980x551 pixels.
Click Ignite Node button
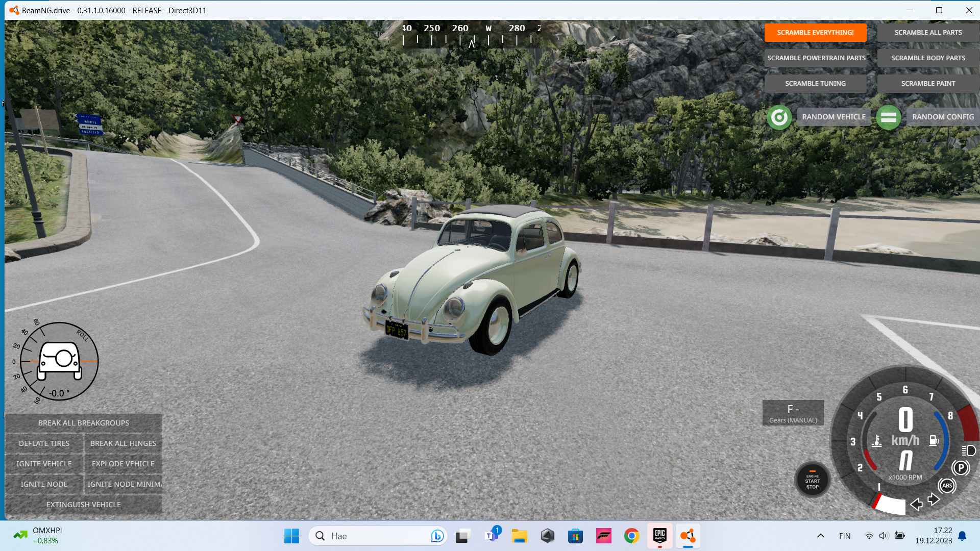[x=44, y=484]
